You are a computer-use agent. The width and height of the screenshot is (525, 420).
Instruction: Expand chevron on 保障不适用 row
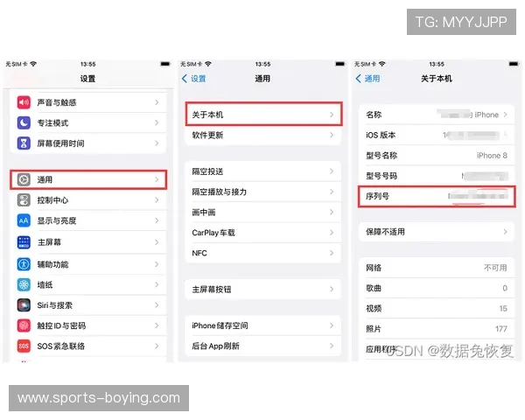tap(505, 232)
